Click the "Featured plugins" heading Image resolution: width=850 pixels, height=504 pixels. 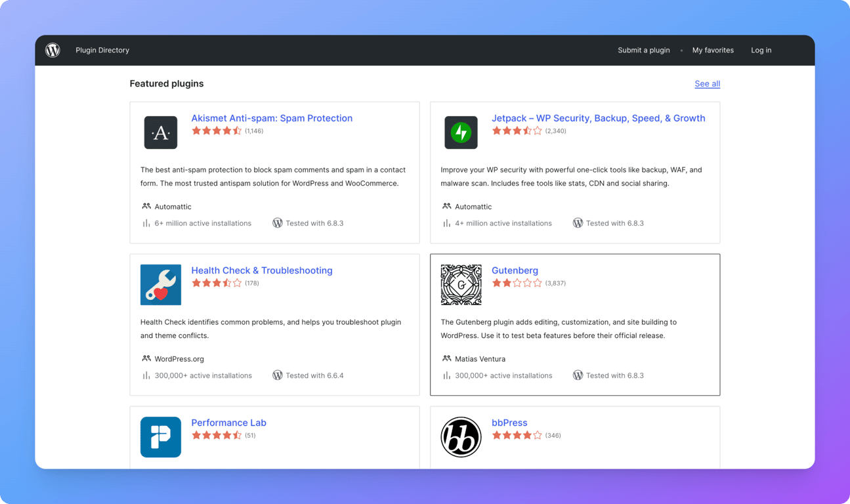pyautogui.click(x=167, y=83)
